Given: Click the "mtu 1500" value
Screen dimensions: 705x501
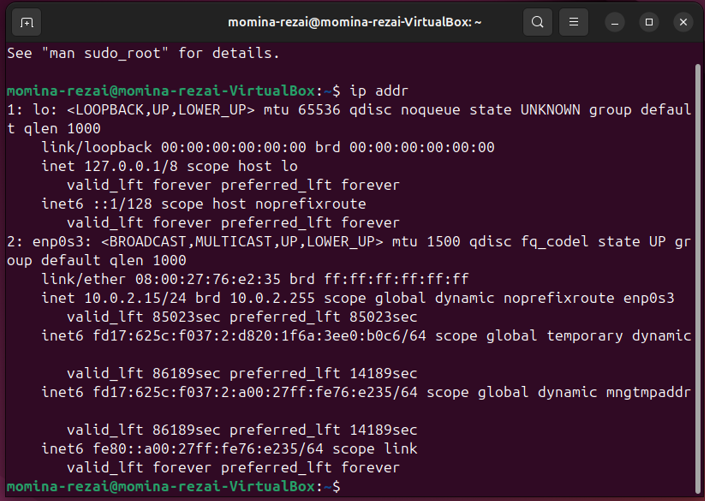Looking at the screenshot, I should pyautogui.click(x=426, y=242).
